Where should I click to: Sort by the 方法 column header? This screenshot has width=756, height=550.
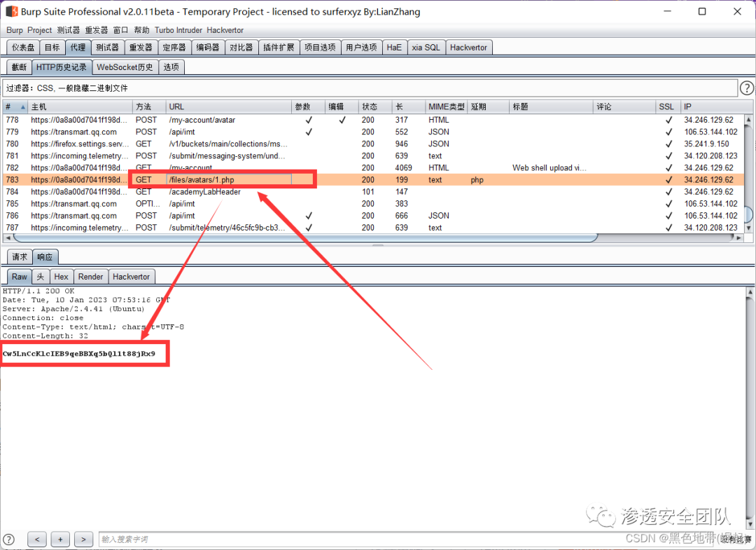click(148, 106)
